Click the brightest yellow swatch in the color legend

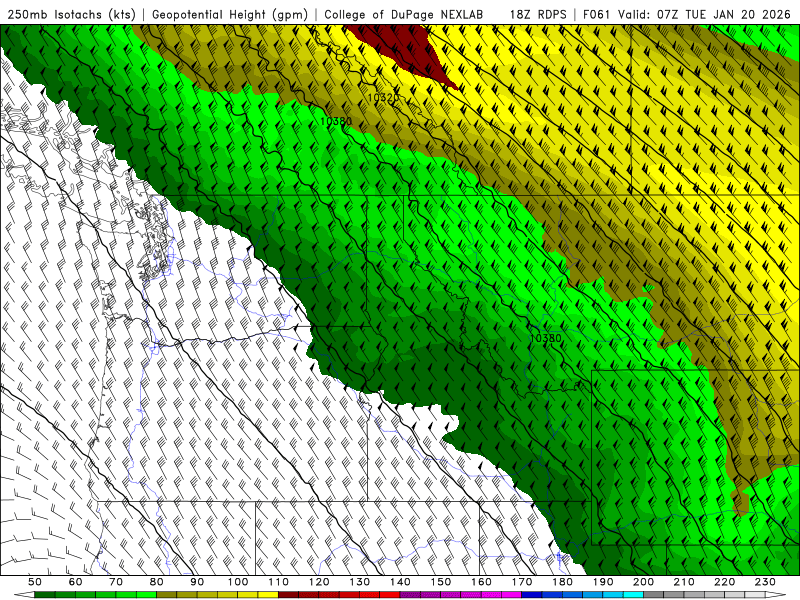pos(268,595)
